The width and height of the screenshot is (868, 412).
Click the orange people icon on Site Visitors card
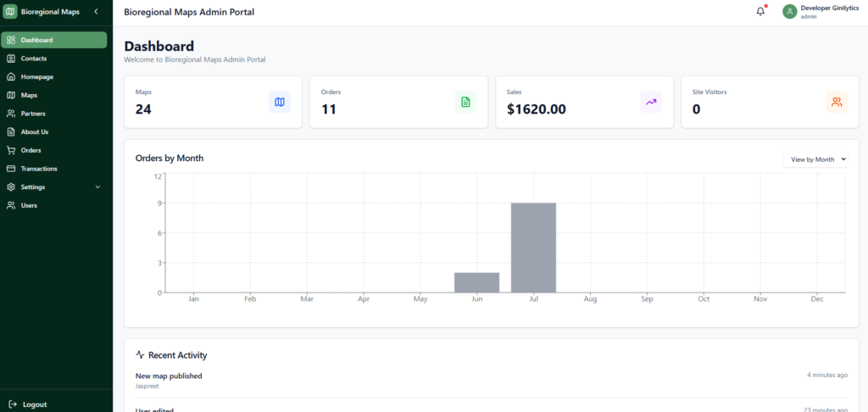pyautogui.click(x=837, y=102)
